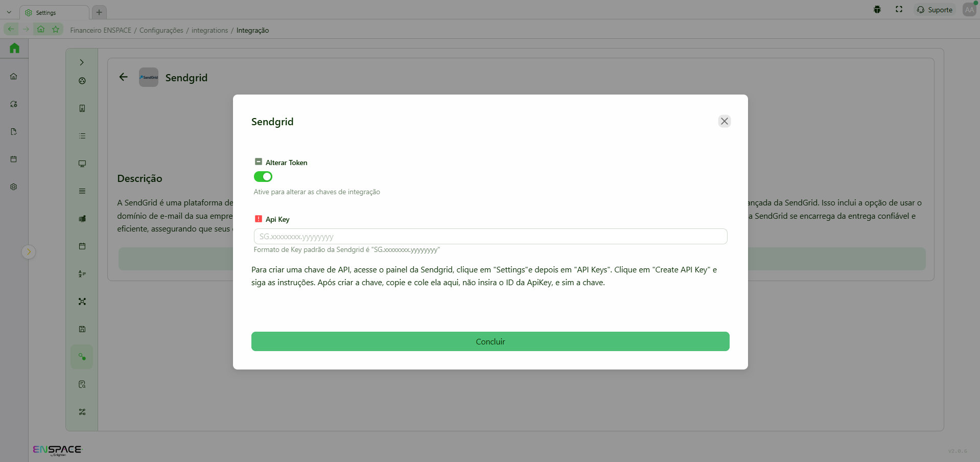Open integrations breadcrumb link

[209, 31]
